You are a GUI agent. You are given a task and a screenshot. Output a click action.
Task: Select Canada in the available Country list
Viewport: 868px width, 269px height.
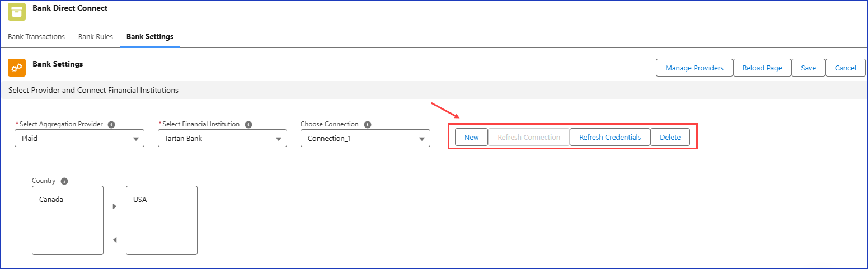[x=51, y=200]
